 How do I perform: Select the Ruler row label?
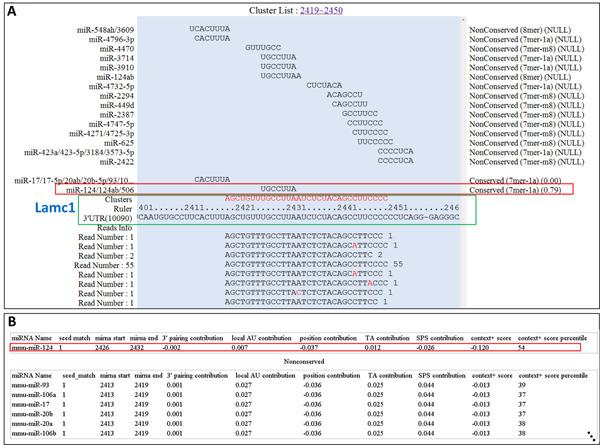pyautogui.click(x=122, y=209)
